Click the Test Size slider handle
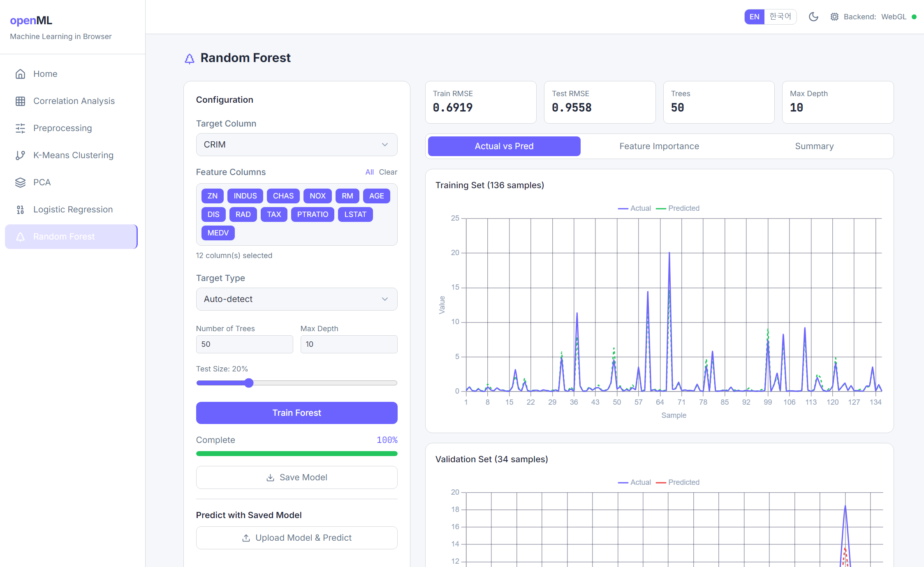The image size is (924, 567). click(x=249, y=383)
